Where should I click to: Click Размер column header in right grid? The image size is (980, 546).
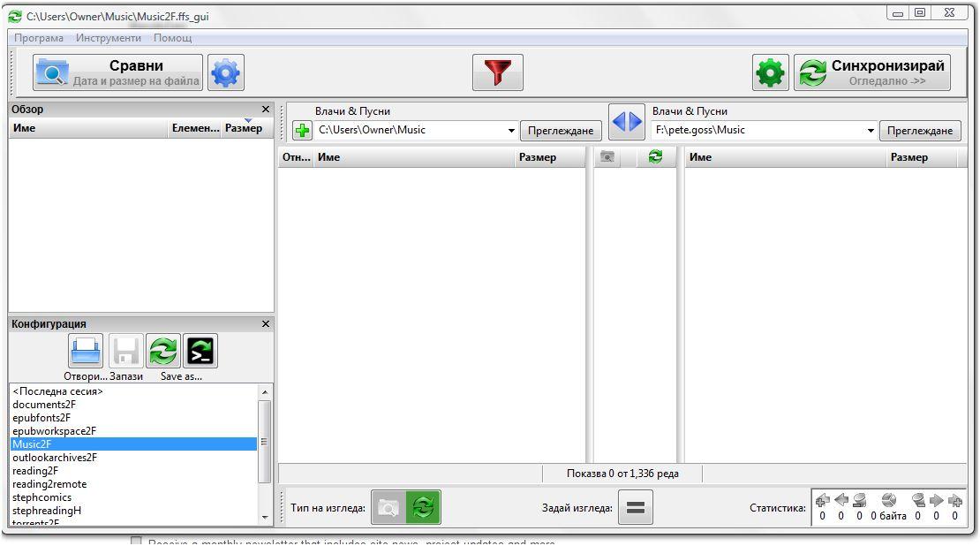[x=921, y=157]
